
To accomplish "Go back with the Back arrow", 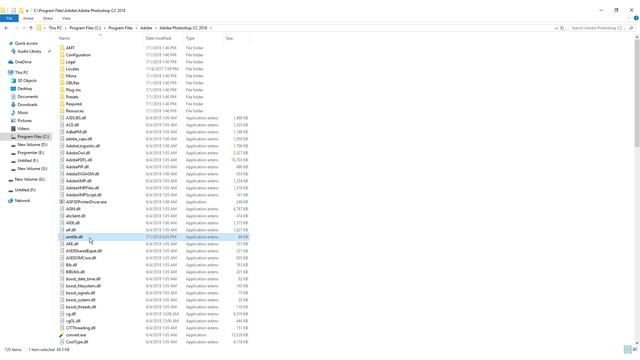I will point(6,28).
